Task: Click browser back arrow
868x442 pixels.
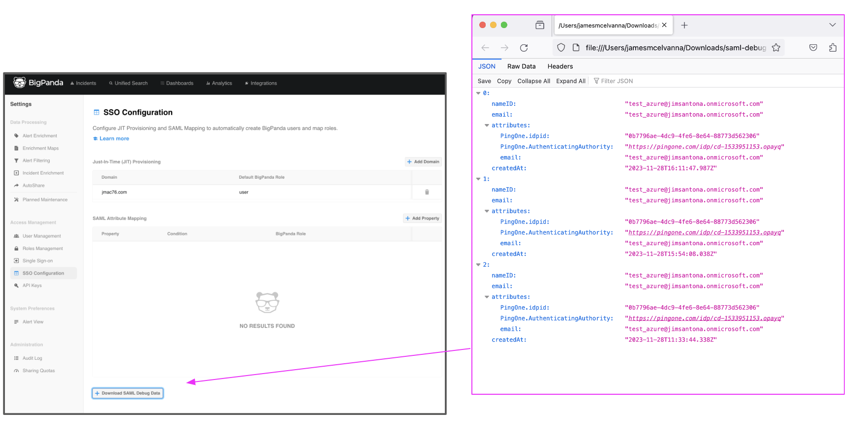Action: (x=485, y=48)
